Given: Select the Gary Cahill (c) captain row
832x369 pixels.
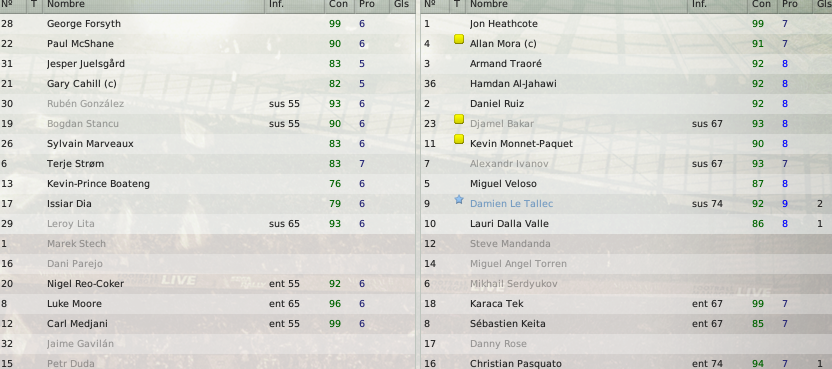Looking at the screenshot, I should coord(207,84).
